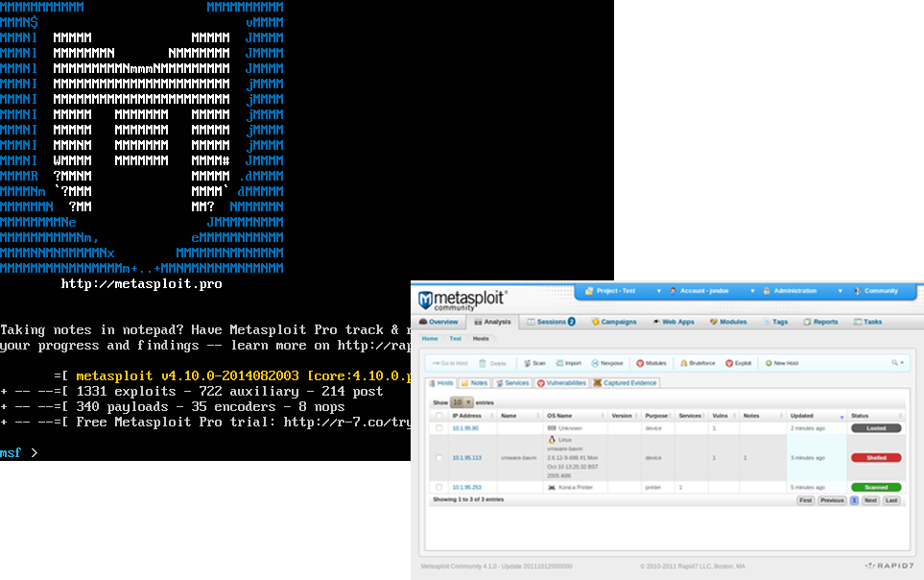Click the Hosts breadcrumb item
Screen dimensions: 924x580
(x=481, y=339)
